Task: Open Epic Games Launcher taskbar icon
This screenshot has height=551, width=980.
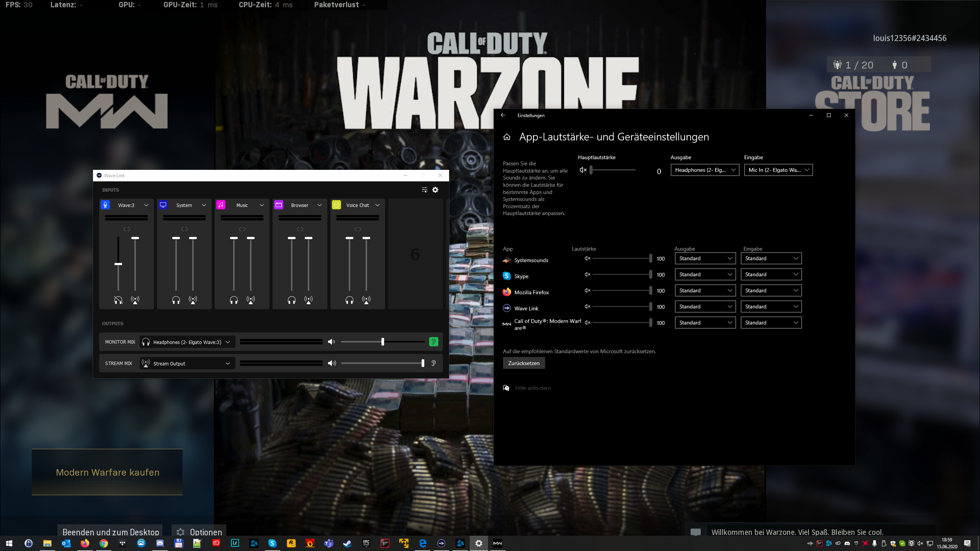Action: pos(366,543)
